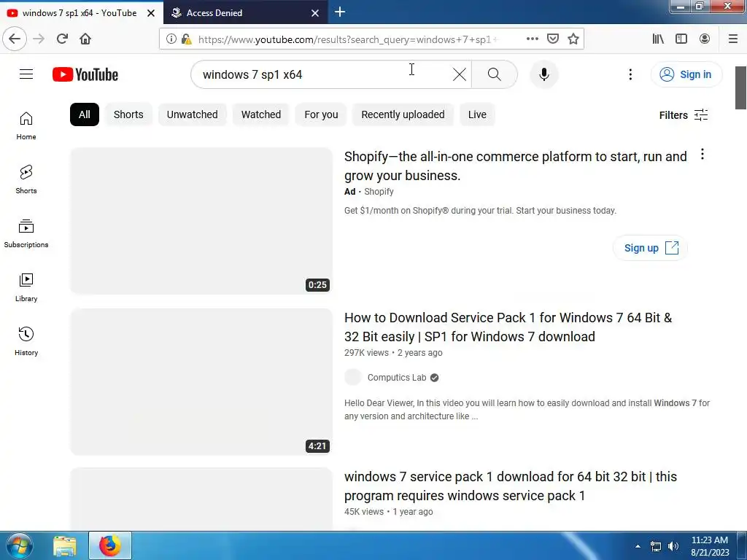Select the All filter chip
747x560 pixels.
click(x=85, y=114)
